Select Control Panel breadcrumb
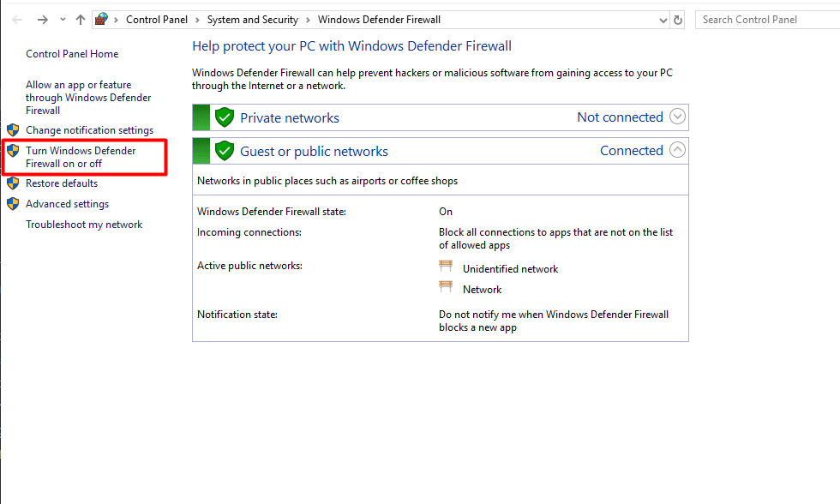Screen dimensions: 840x504 156,20
